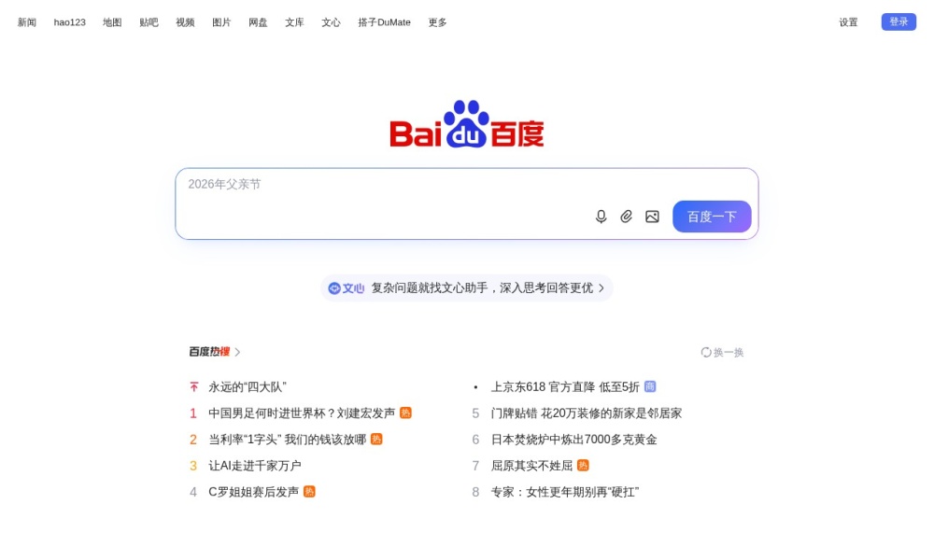Screen dimensions: 934x560
Task: Open 设置 at the top right
Action: (x=849, y=22)
